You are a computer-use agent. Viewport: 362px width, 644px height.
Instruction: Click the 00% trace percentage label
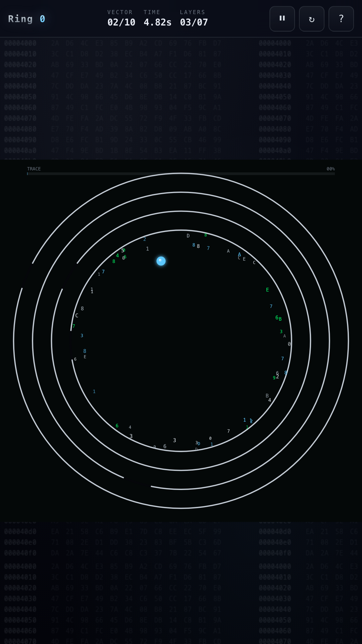[x=331, y=169]
